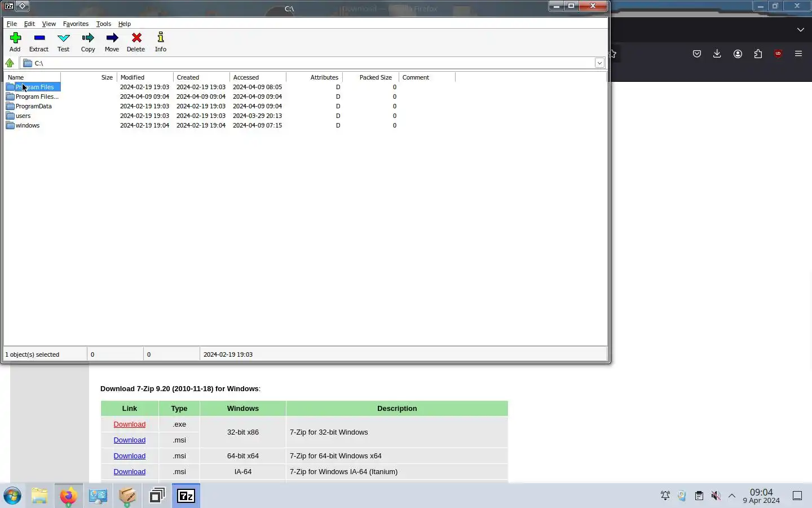
Task: Open Firefox extensions puzzle icon
Action: [x=758, y=54]
